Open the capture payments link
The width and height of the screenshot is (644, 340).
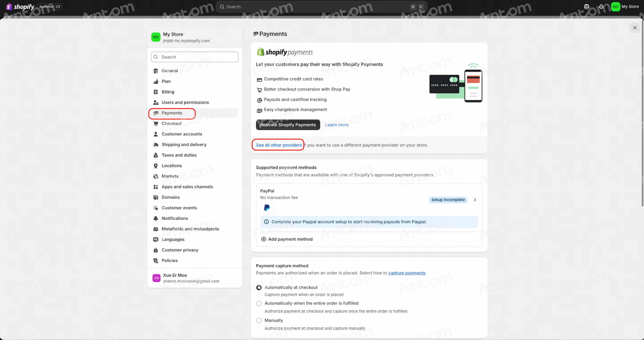pyautogui.click(x=406, y=273)
